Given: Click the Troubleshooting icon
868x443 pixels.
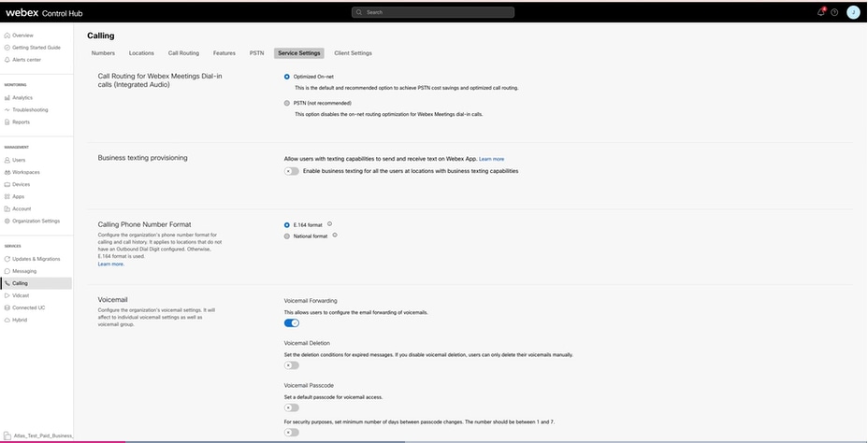Looking at the screenshot, I should click(x=7, y=109).
